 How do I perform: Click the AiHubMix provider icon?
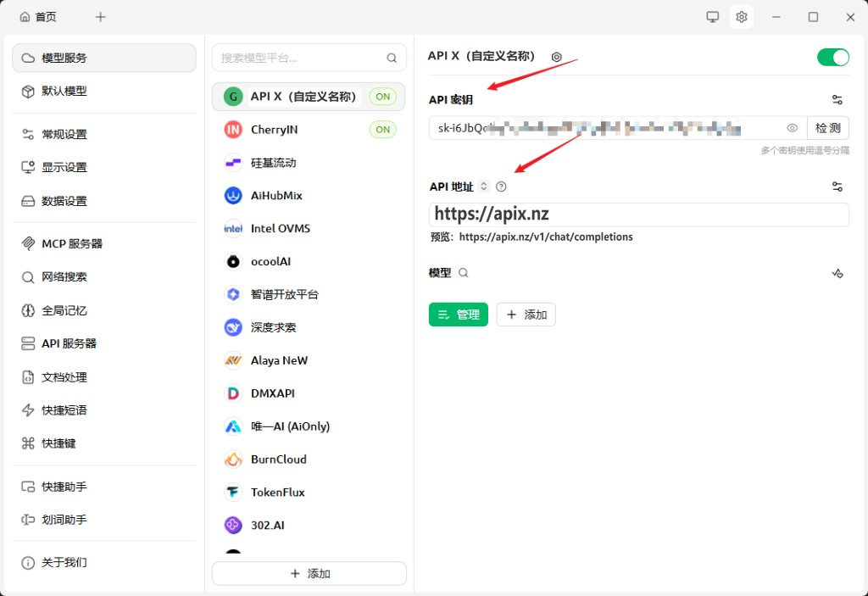233,196
